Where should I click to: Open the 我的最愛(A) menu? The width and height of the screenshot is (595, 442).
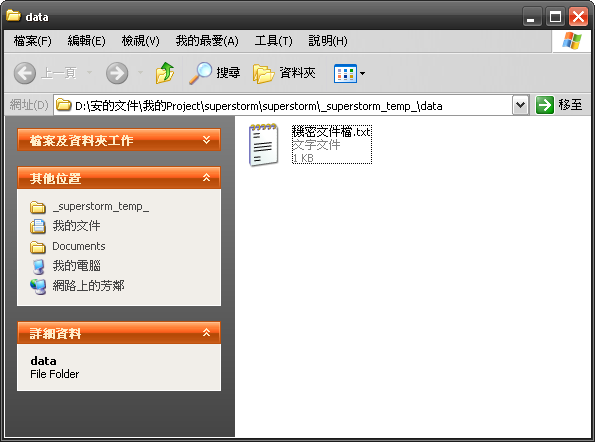207,41
